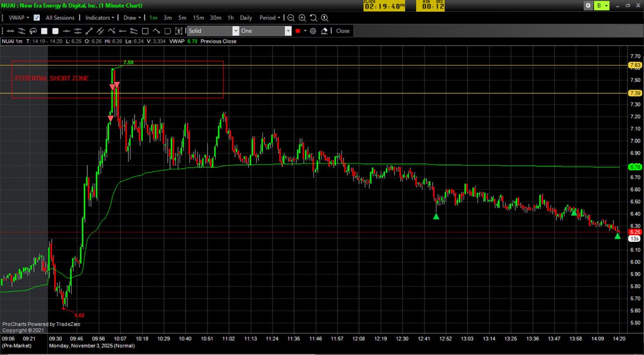Click the POTENTIAL SHORT ZONE text label
The width and height of the screenshot is (644, 355).
click(52, 78)
